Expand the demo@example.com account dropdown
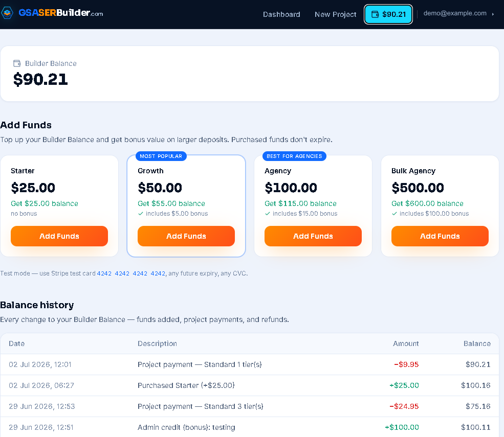Screen dimensions: 504x437 coord(458,13)
